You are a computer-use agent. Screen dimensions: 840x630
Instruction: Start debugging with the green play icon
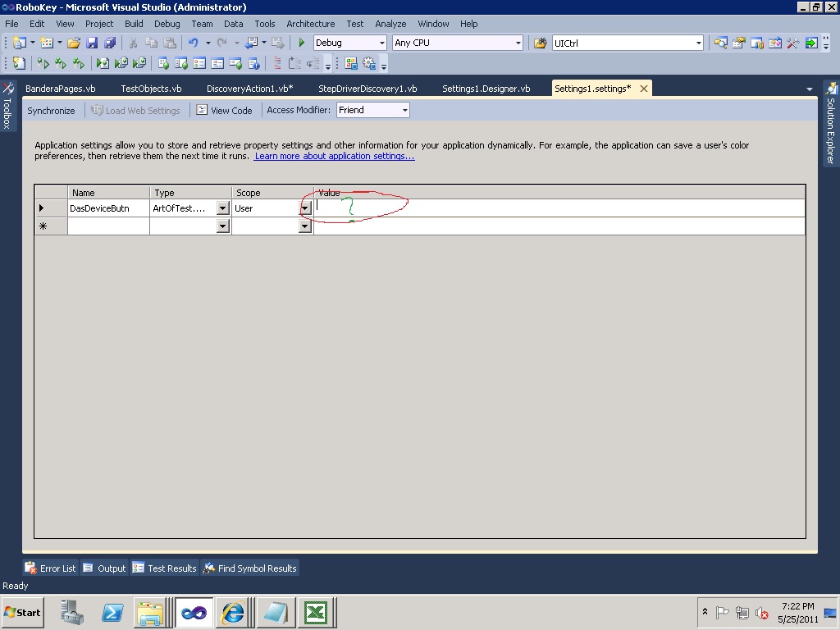coord(301,43)
